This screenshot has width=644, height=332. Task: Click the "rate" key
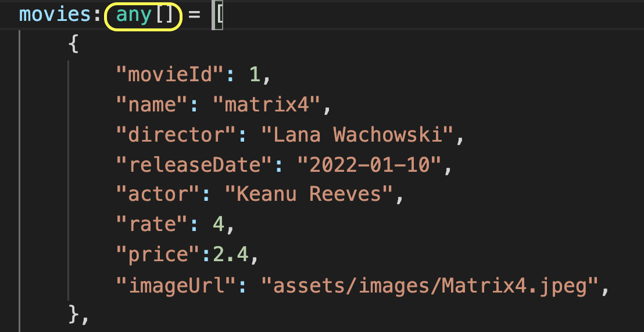pyautogui.click(x=152, y=225)
